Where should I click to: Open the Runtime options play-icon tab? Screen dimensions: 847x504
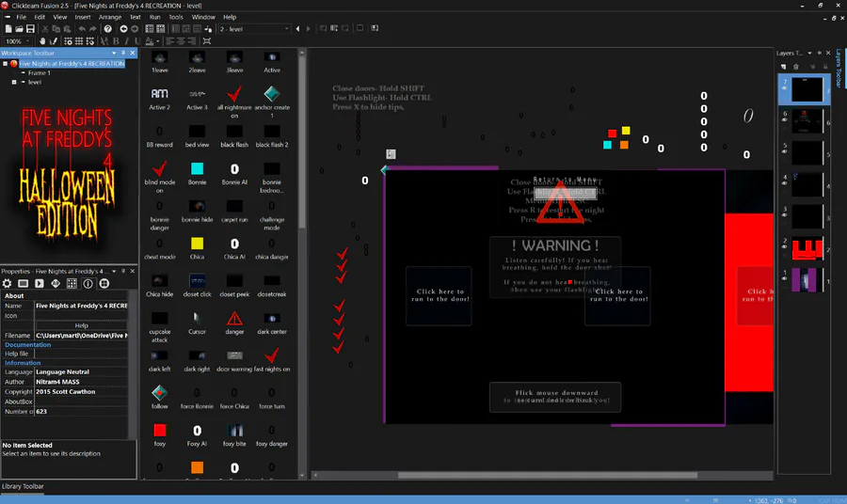[40, 283]
